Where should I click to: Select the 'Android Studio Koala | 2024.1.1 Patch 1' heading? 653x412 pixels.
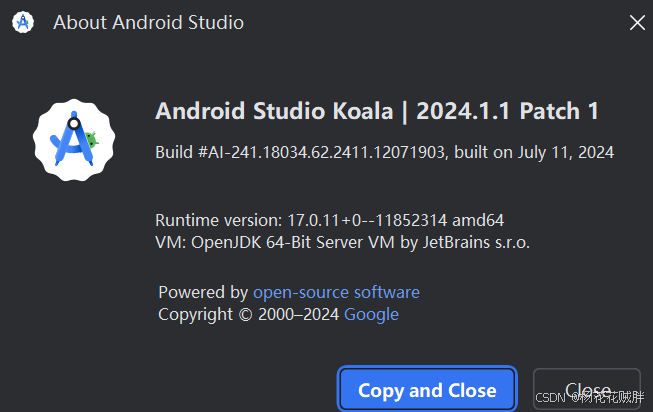(x=377, y=111)
